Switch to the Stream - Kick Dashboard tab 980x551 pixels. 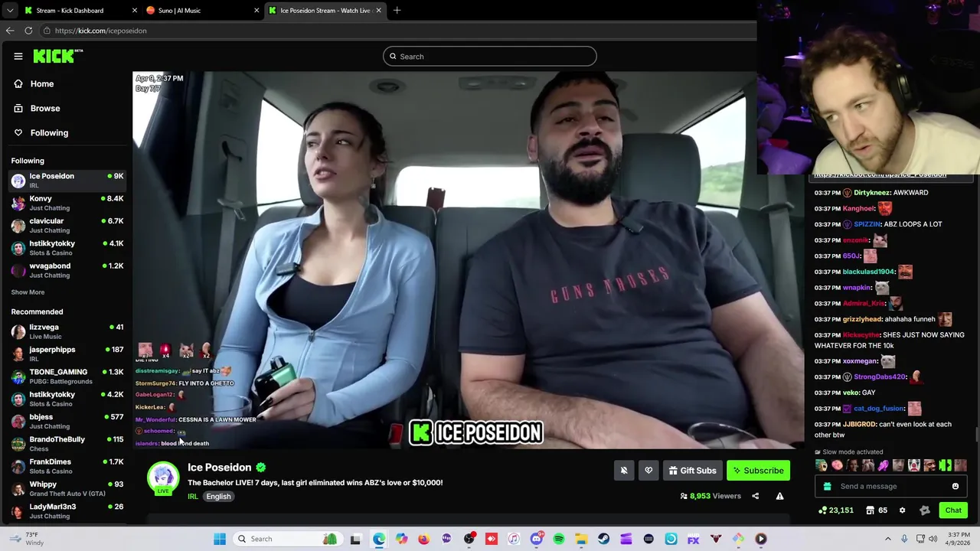80,11
